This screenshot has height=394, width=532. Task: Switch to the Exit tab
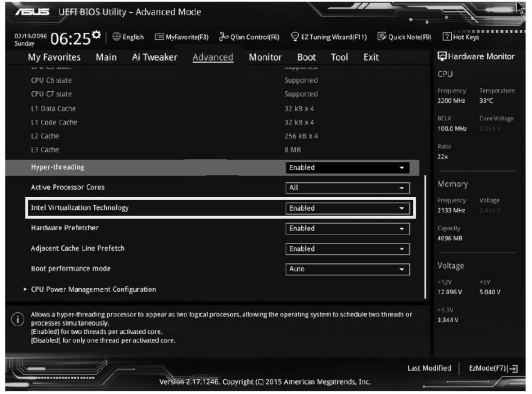pos(371,57)
